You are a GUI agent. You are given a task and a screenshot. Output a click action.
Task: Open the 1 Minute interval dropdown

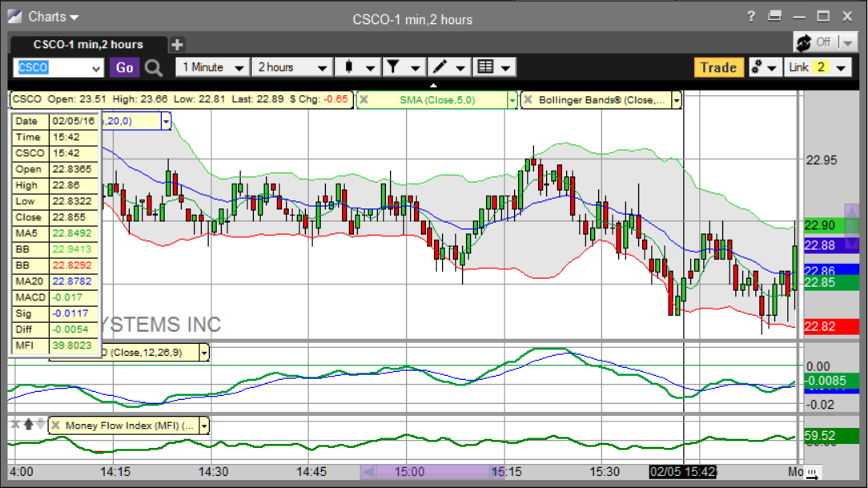pyautogui.click(x=212, y=67)
